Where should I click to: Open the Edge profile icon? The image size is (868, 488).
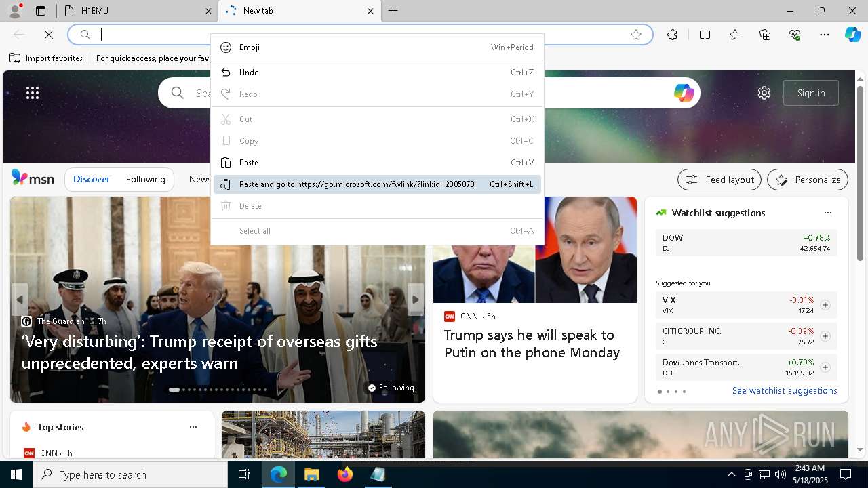click(x=15, y=11)
